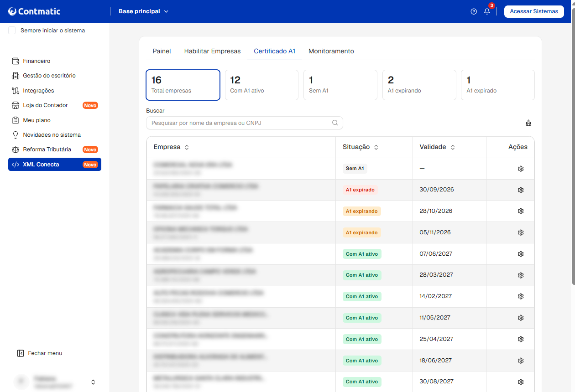
Task: Open settings gear for 30/08/2027 row
Action: pyautogui.click(x=521, y=382)
